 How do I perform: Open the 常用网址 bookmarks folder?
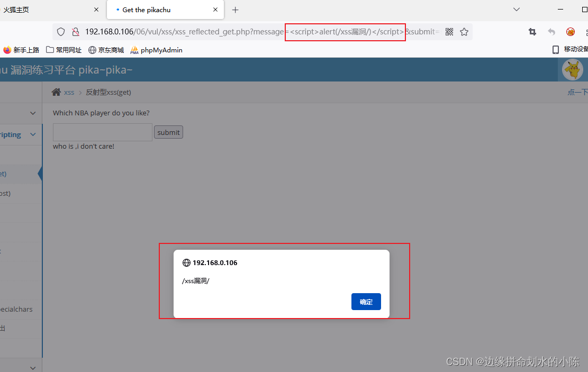[64, 50]
